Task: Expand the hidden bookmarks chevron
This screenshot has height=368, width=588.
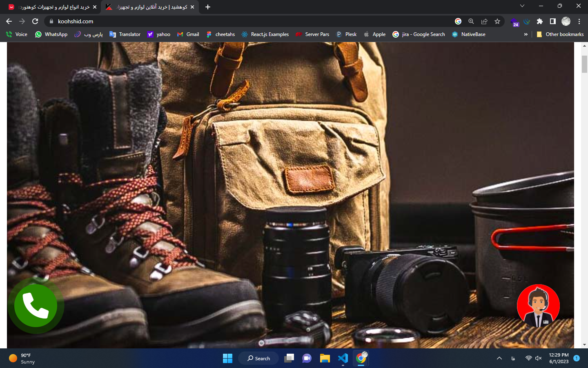Action: [x=526, y=34]
